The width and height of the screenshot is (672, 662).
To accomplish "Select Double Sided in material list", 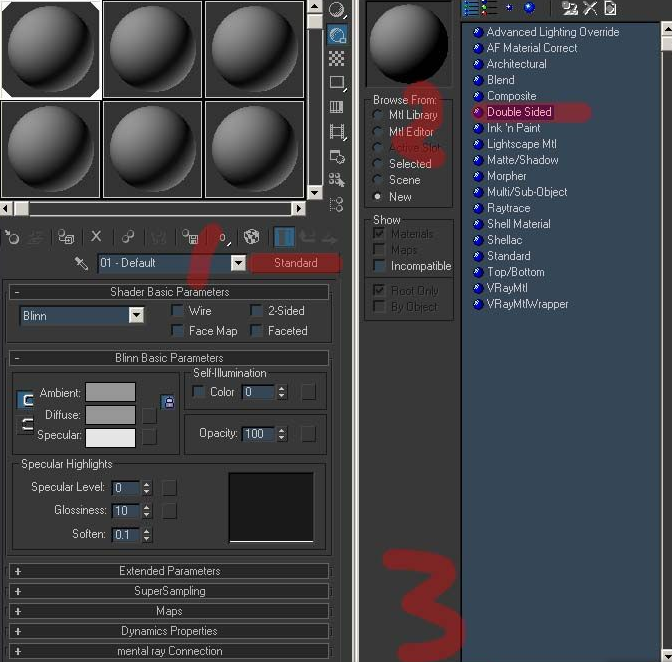I will tap(519, 112).
